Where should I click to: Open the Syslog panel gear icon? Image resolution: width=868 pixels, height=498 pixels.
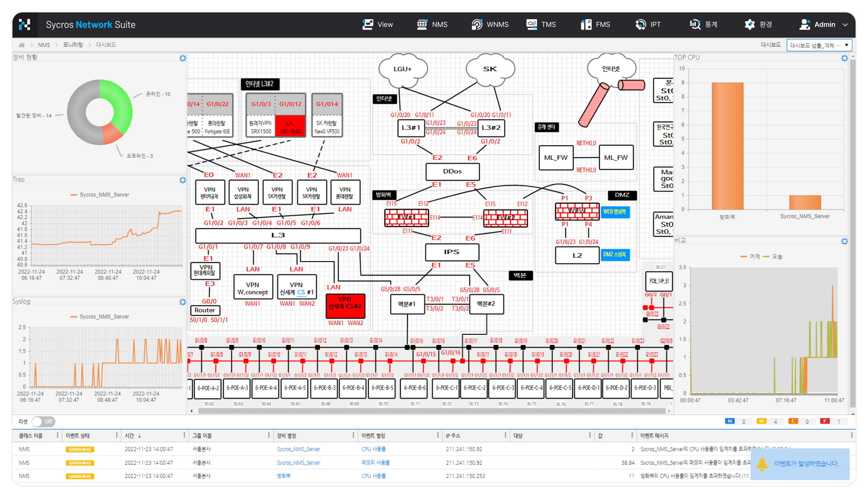pos(183,302)
